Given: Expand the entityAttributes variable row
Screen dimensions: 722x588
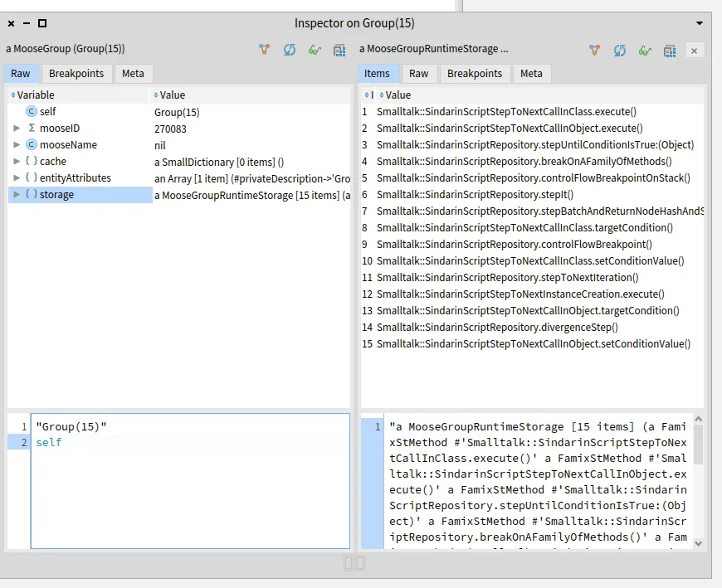Looking at the screenshot, I should pos(17,177).
